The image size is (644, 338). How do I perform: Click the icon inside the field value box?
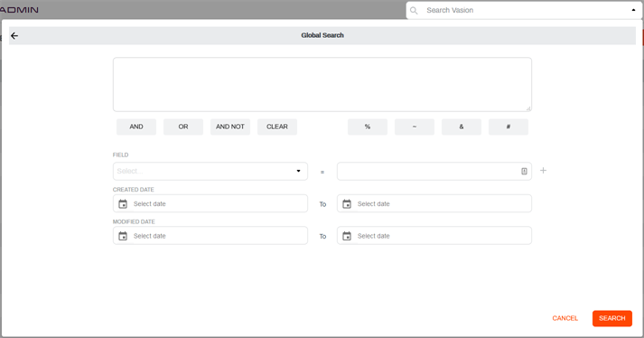[524, 171]
